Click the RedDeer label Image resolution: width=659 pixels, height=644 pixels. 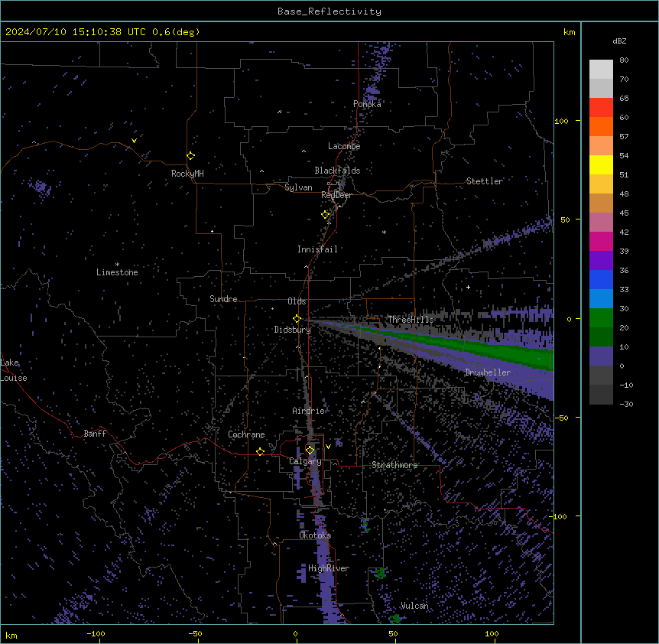(336, 195)
